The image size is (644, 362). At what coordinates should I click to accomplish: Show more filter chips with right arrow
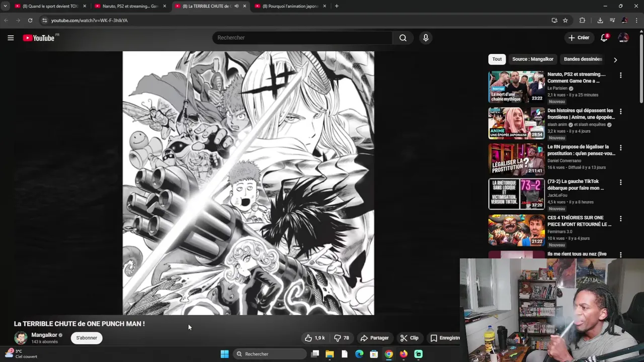(615, 60)
